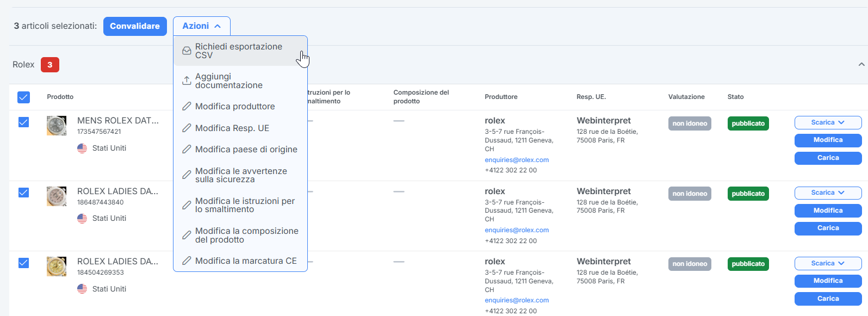Screen dimensions: 868x316
Task: Choose Modifica la marcatura CE
Action: pyautogui.click(x=240, y=261)
